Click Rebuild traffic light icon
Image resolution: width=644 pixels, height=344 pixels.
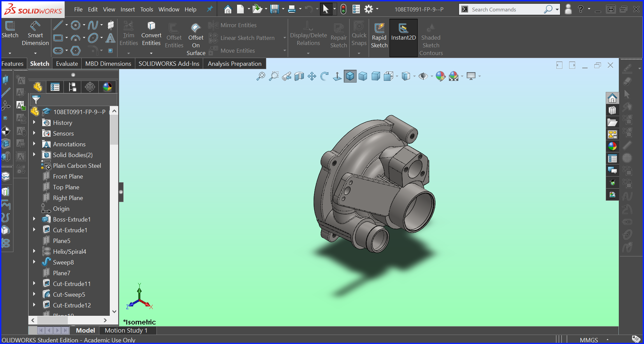pyautogui.click(x=343, y=9)
